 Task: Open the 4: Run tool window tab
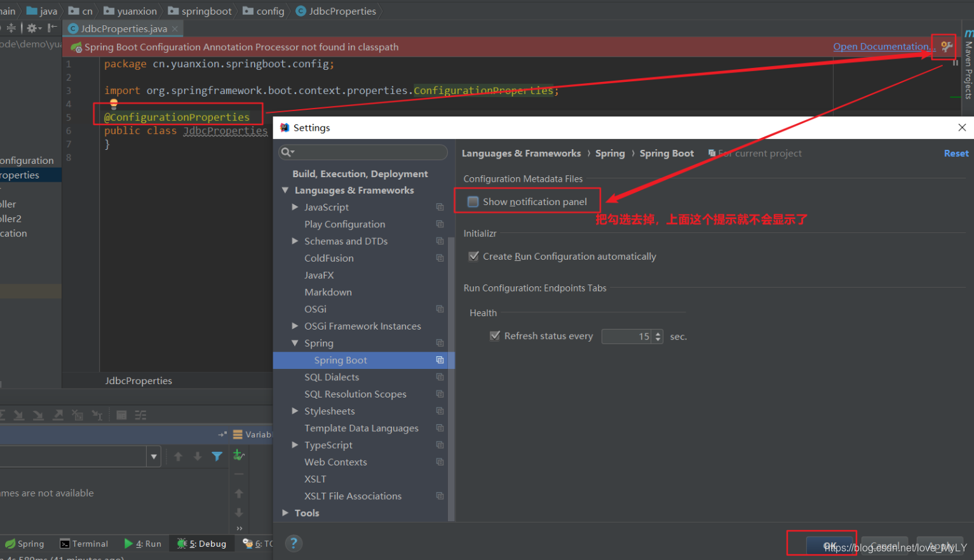tap(143, 544)
